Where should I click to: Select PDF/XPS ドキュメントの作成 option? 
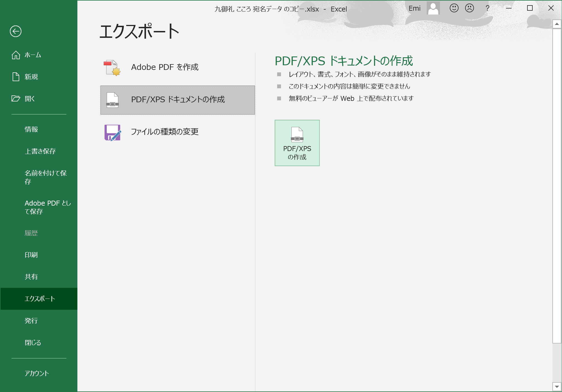pos(178,100)
